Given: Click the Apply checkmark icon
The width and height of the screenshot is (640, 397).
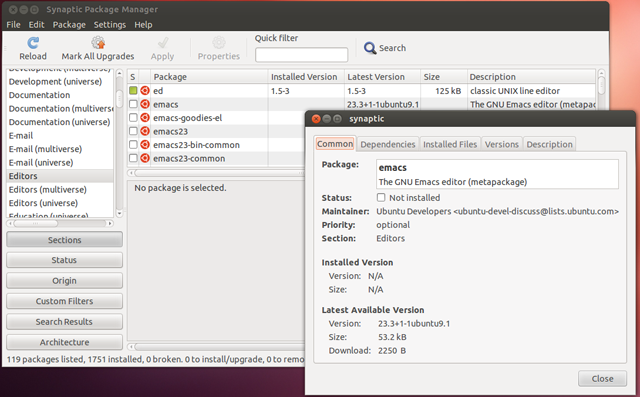Looking at the screenshot, I should pyautogui.click(x=162, y=43).
